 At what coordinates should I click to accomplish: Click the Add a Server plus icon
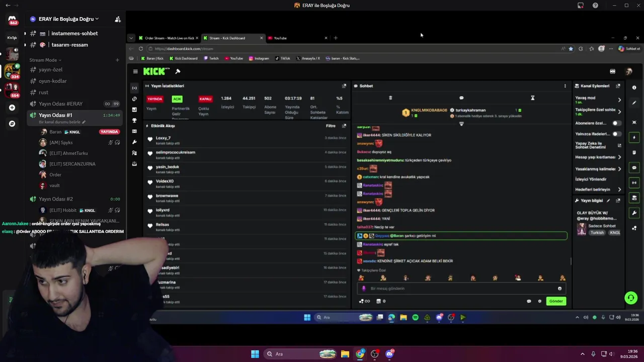pyautogui.click(x=12, y=108)
